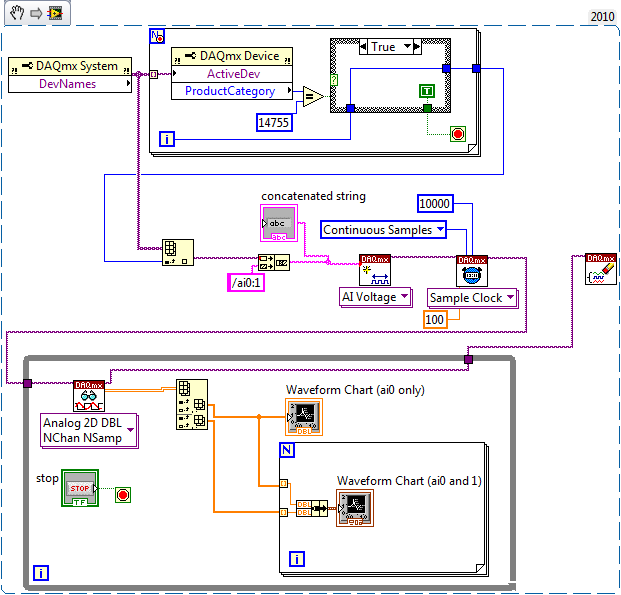The height and width of the screenshot is (595, 621).
Task: Select the DAQmx System property node header
Action: 70,66
